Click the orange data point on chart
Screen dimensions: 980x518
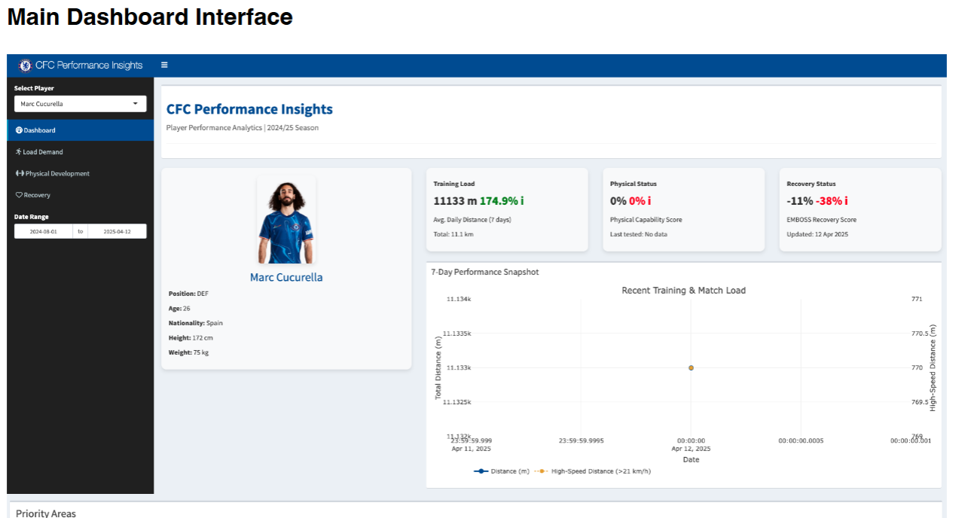[x=691, y=368]
